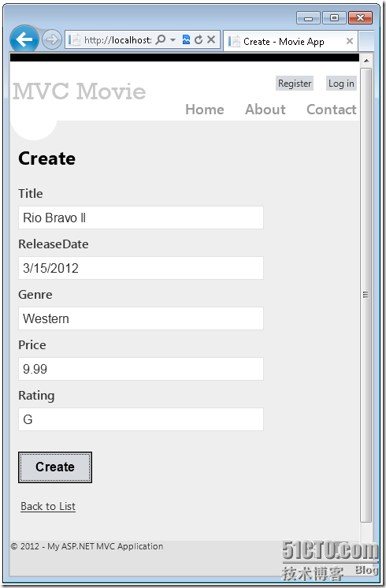Click the vertical scrollbar thumb
Screen dimensions: 386x588
coord(366,295)
